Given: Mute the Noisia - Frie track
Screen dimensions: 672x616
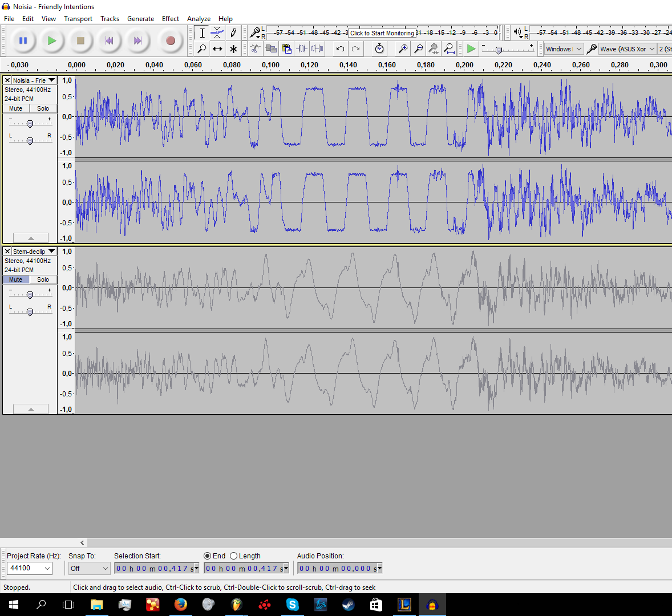Looking at the screenshot, I should (x=16, y=108).
